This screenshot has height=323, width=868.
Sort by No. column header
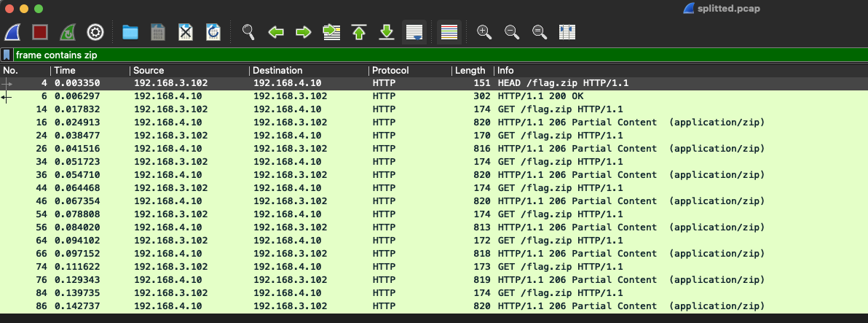pyautogui.click(x=25, y=71)
